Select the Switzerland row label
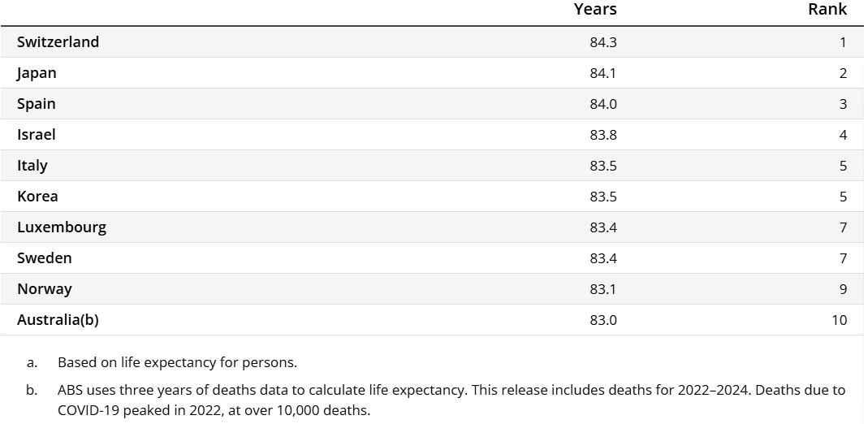Viewport: 868px width, 424px height. 58,42
